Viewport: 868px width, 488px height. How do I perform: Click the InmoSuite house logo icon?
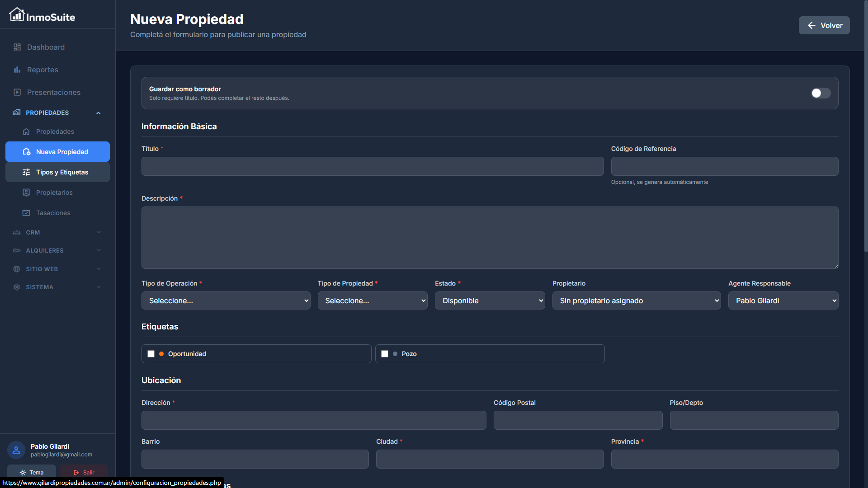pos(17,15)
